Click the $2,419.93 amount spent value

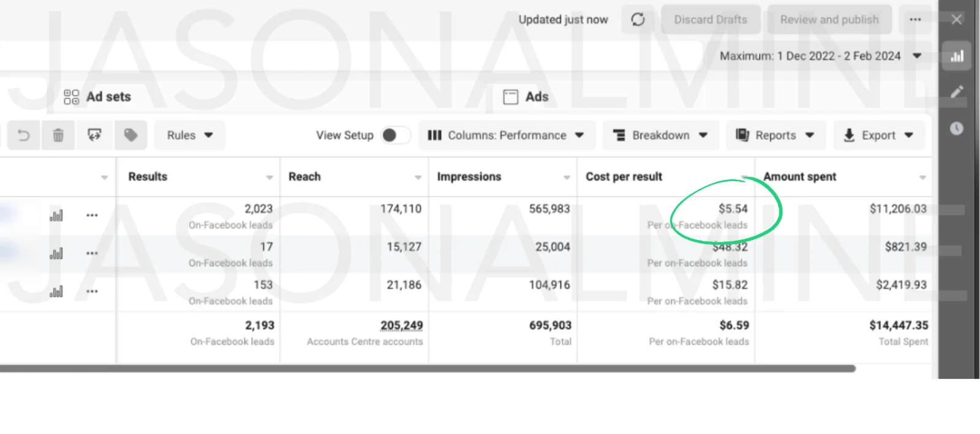click(x=901, y=285)
